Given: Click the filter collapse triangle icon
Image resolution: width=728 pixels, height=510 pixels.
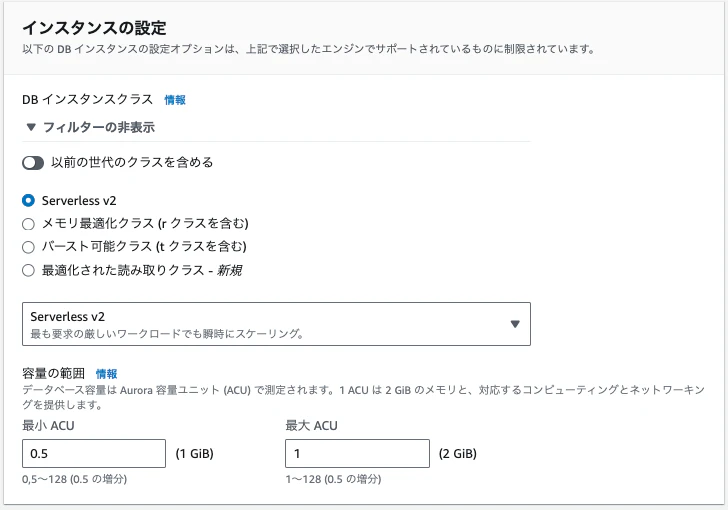Looking at the screenshot, I should coord(31,128).
